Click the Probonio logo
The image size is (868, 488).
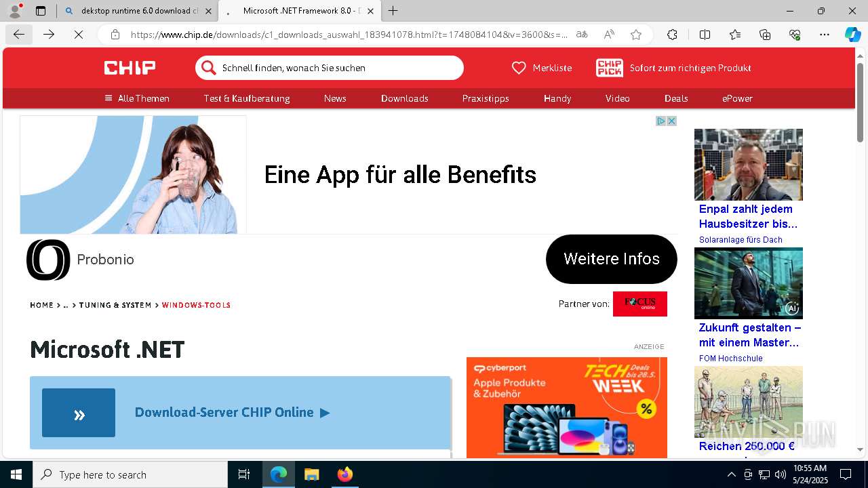pyautogui.click(x=48, y=260)
